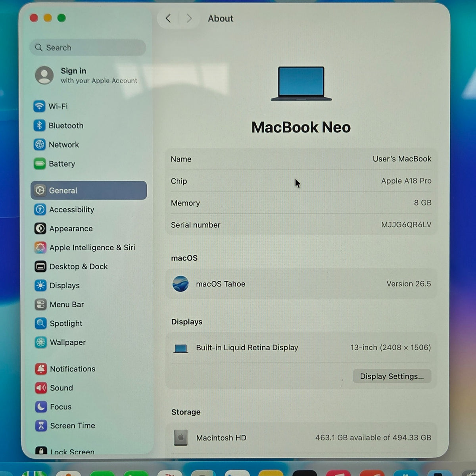This screenshot has width=476, height=476.
Task: Click the Search field in sidebar
Action: click(88, 48)
